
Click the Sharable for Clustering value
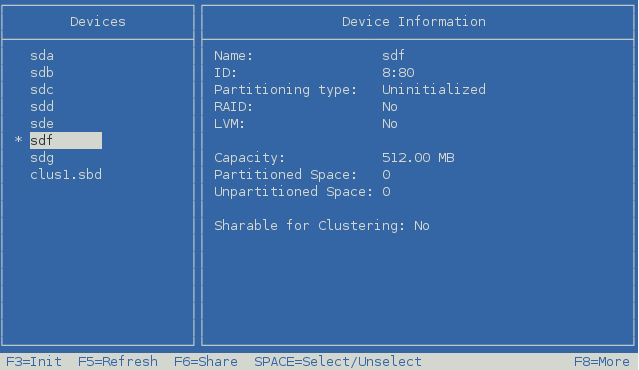pyautogui.click(x=422, y=226)
